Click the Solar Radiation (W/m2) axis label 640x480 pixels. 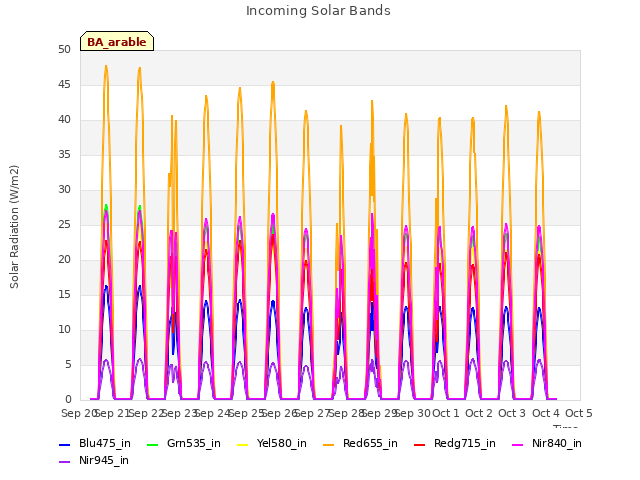click(14, 227)
